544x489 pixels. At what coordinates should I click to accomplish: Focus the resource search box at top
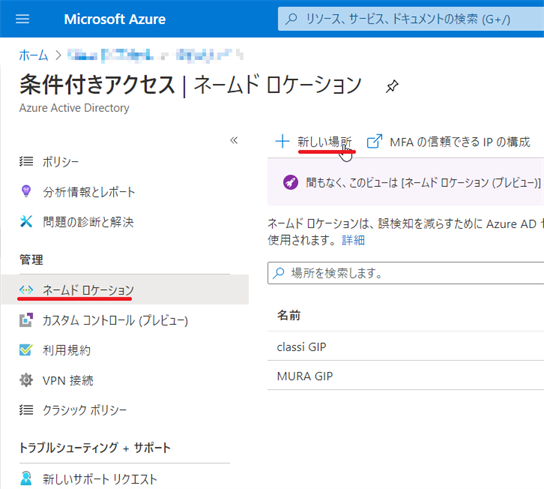411,19
